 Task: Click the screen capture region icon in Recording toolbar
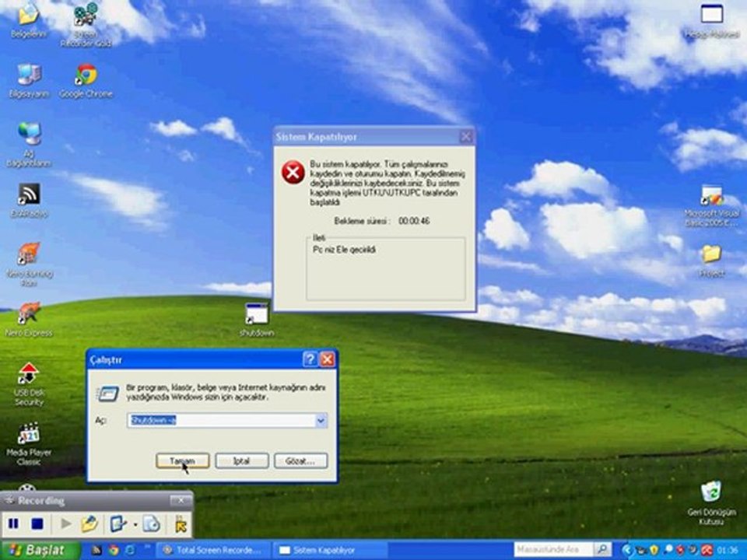[x=117, y=523]
